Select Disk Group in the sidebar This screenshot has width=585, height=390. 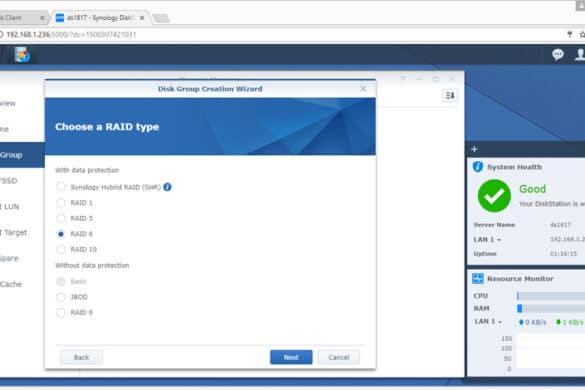point(22,155)
